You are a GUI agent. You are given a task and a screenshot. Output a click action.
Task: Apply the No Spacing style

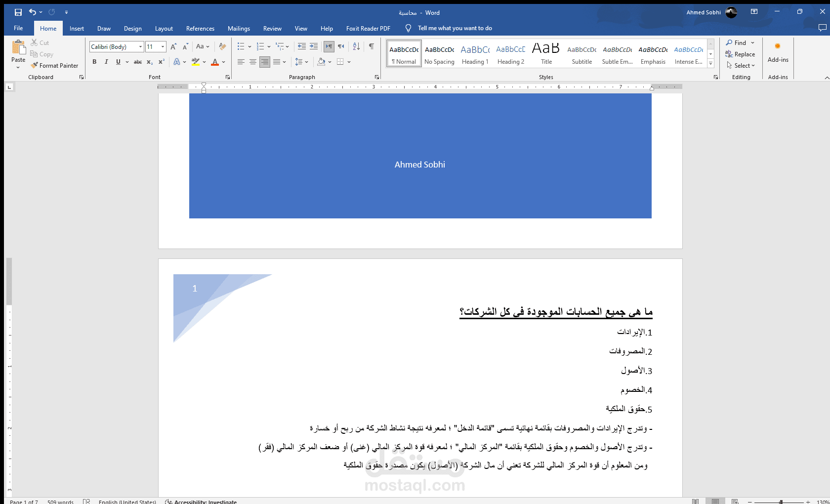pos(439,53)
